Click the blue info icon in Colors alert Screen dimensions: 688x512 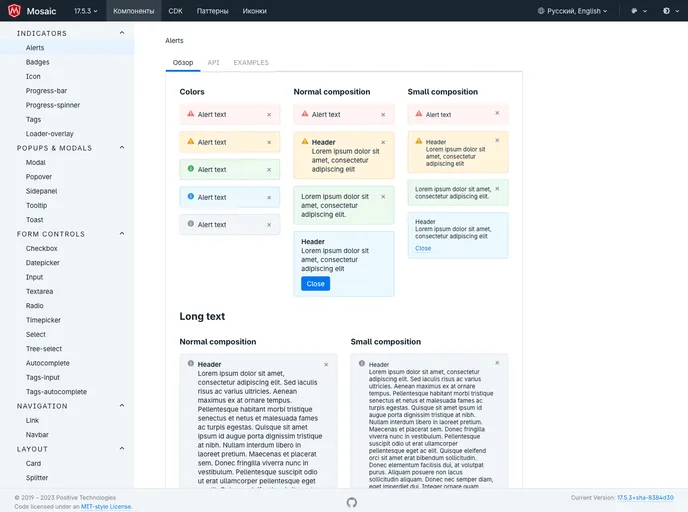tap(190, 196)
